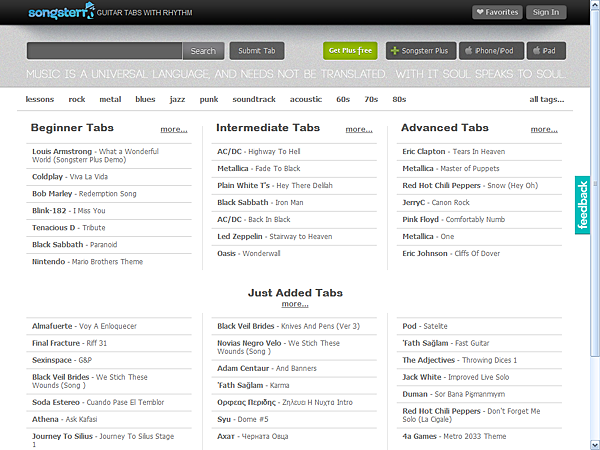
Task: Click the Sign In button
Action: [546, 12]
